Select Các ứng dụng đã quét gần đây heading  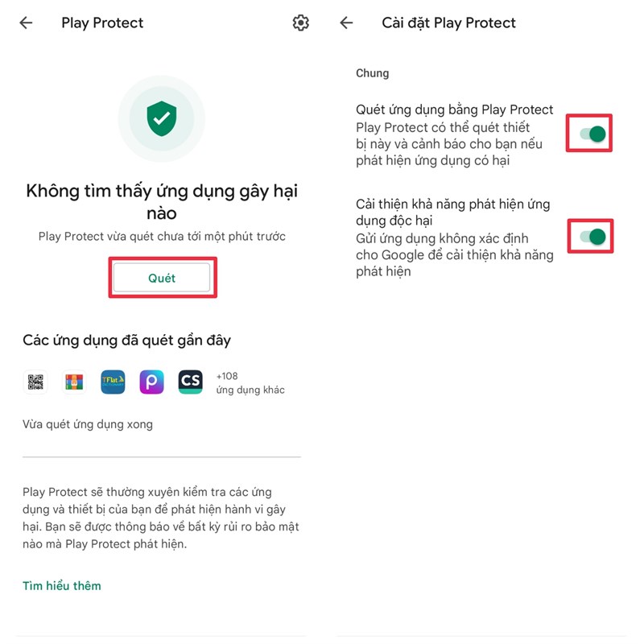point(127,341)
